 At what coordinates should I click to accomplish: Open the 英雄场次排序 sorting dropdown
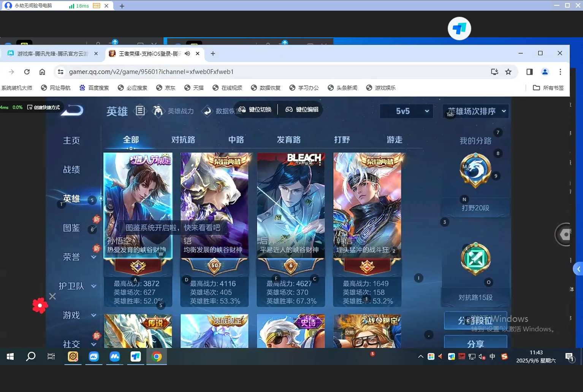point(475,111)
